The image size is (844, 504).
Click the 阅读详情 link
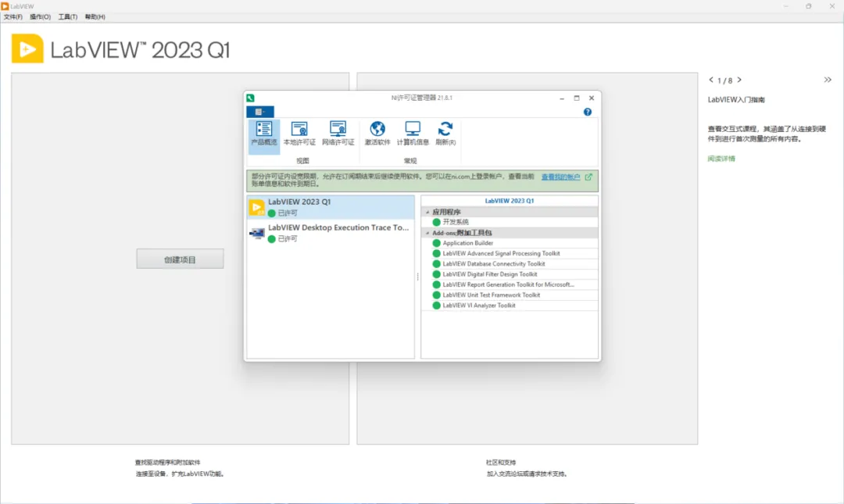721,159
